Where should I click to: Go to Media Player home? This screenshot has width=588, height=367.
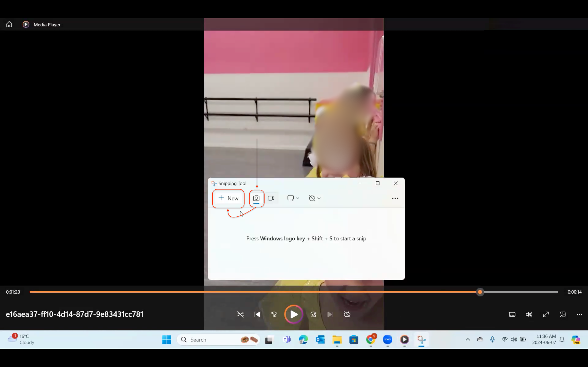9,24
